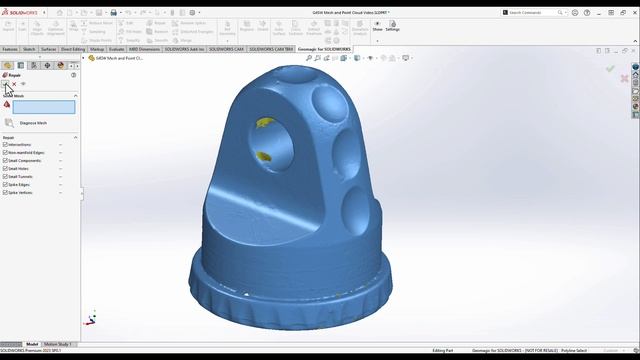Collapse the Repair options section
Image resolution: width=640 pixels, height=360 pixels.
76,138
